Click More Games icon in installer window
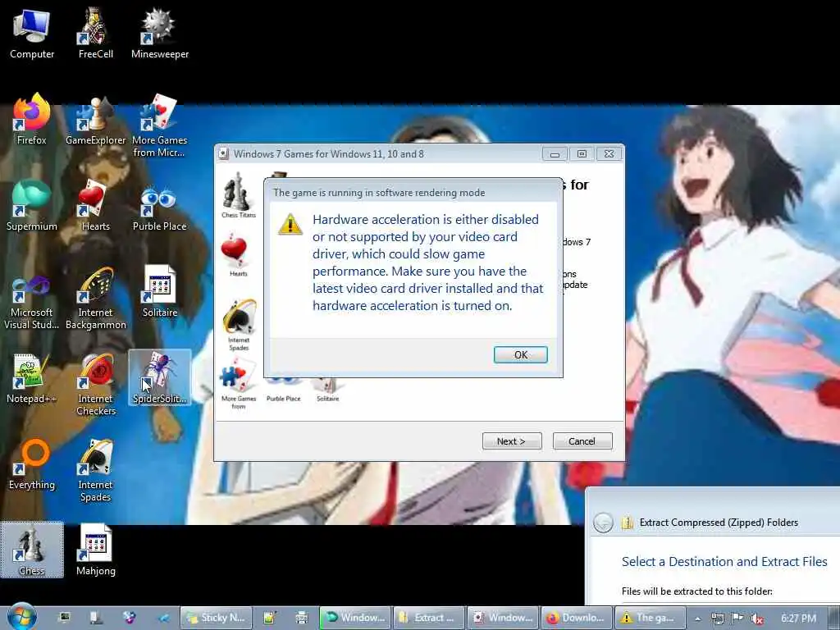 pos(238,385)
